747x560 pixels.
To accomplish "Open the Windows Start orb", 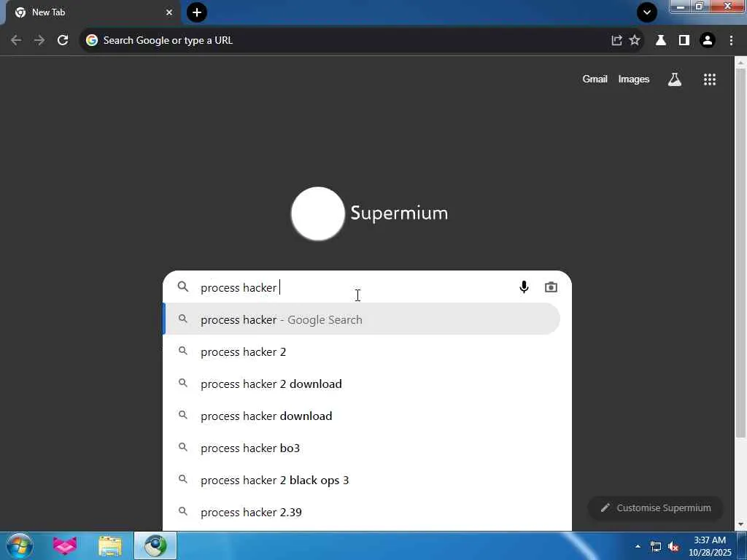I will tap(20, 545).
